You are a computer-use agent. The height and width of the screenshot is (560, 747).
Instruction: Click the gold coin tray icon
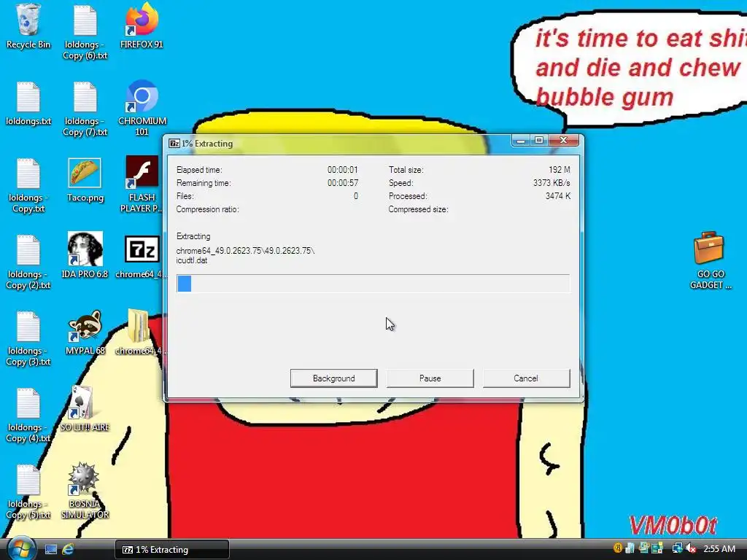coord(618,548)
